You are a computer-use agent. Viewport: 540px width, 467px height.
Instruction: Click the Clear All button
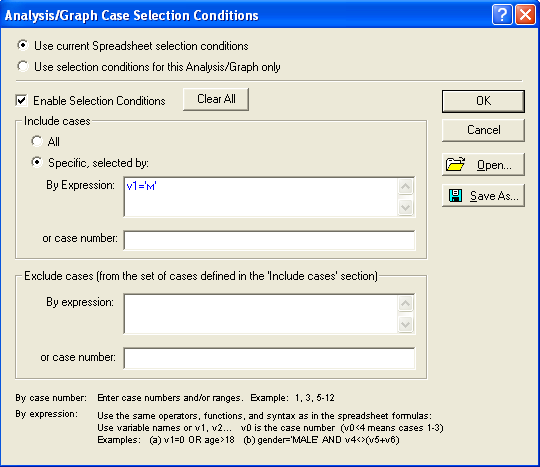[x=216, y=99]
